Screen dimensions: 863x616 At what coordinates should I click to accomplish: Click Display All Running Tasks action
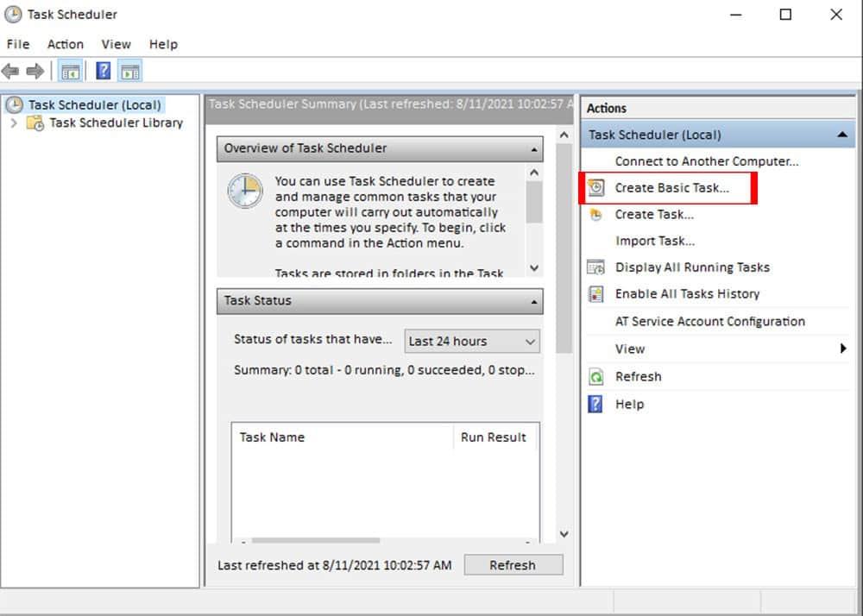click(x=692, y=267)
